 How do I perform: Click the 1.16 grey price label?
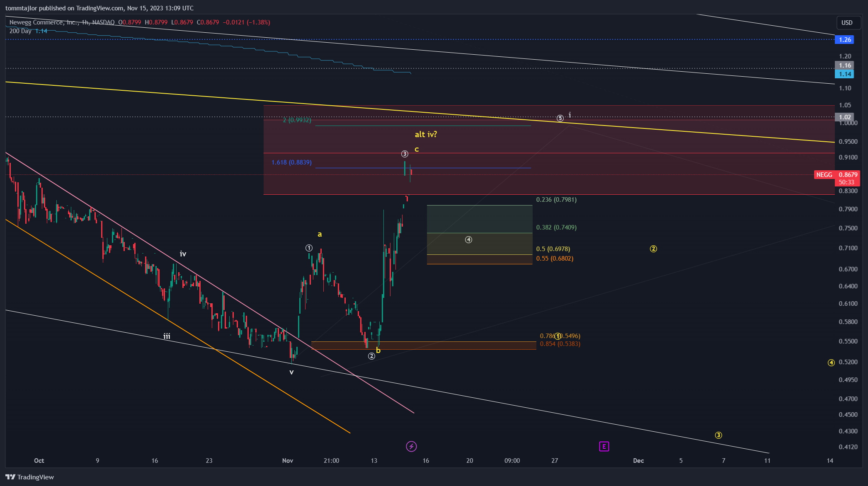[844, 65]
